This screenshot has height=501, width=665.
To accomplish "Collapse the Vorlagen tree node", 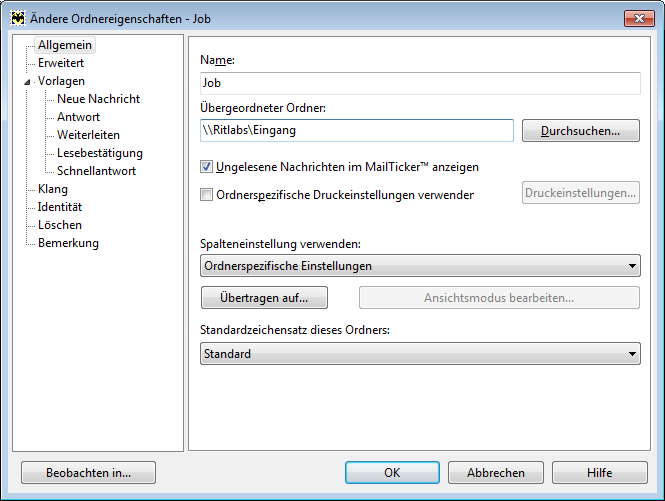I will [27, 82].
